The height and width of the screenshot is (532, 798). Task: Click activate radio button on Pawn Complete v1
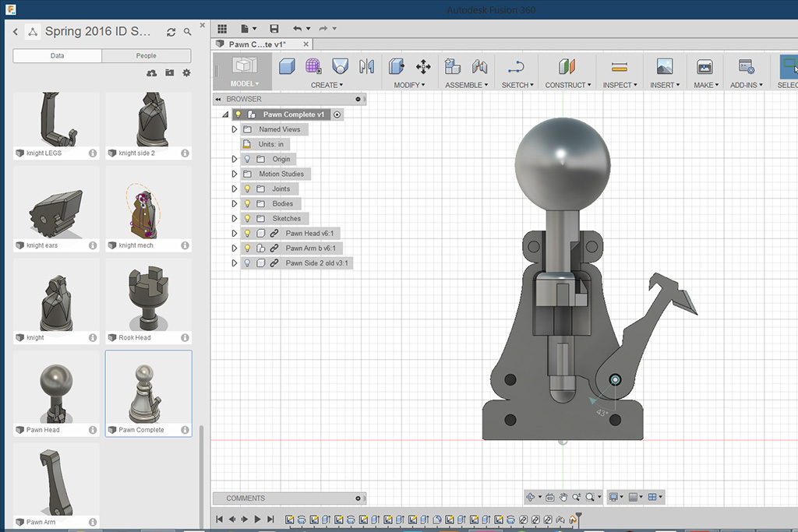337,115
